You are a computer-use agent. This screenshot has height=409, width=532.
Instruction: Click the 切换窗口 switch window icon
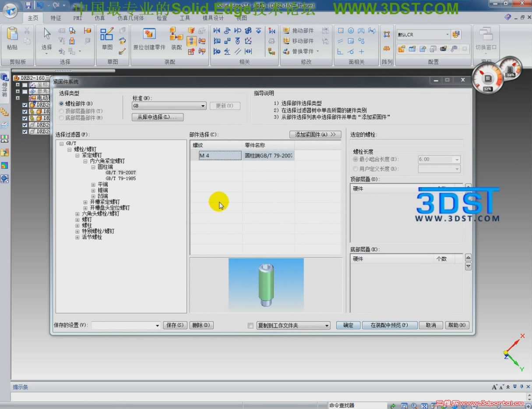[x=486, y=34]
